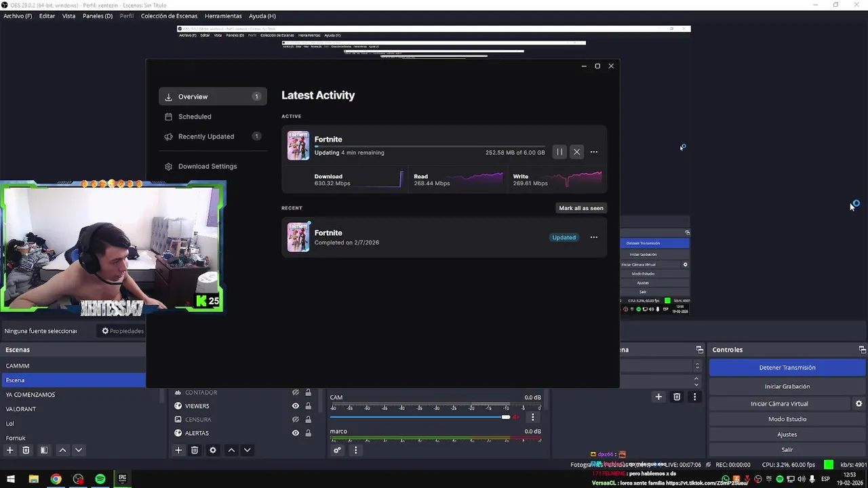This screenshot has height=488, width=868.
Task: Open audio mixer menu three dots
Action: pyautogui.click(x=355, y=450)
